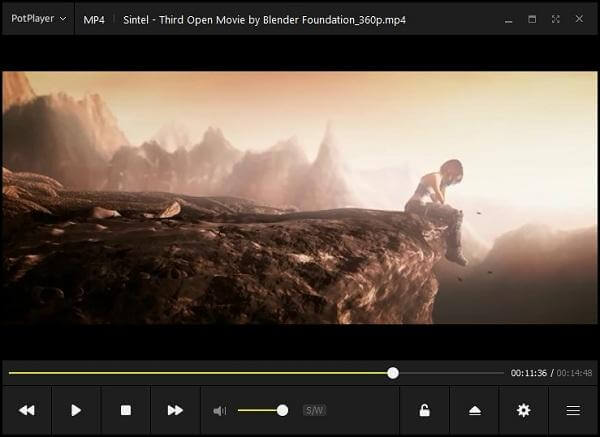The width and height of the screenshot is (600, 437).
Task: Mute audio using the speaker icon
Action: point(220,411)
